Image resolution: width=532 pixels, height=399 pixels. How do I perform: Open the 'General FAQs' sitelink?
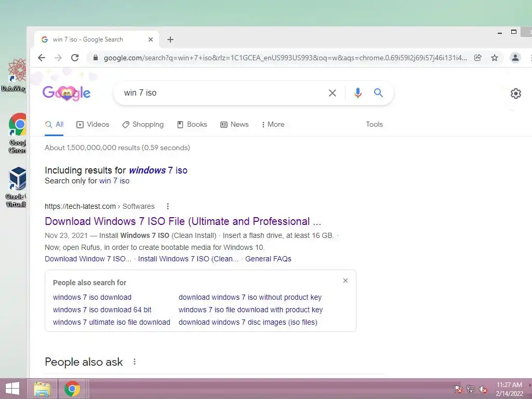(268, 259)
